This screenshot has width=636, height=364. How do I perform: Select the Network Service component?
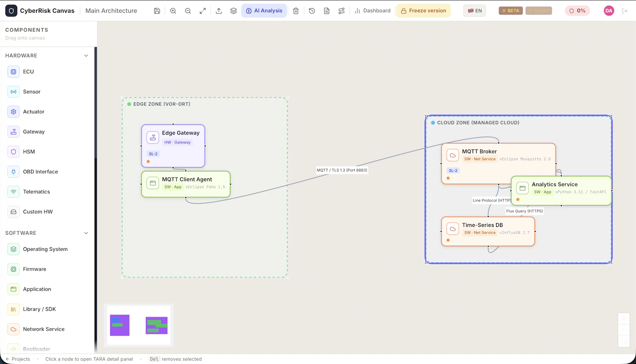pos(48,329)
